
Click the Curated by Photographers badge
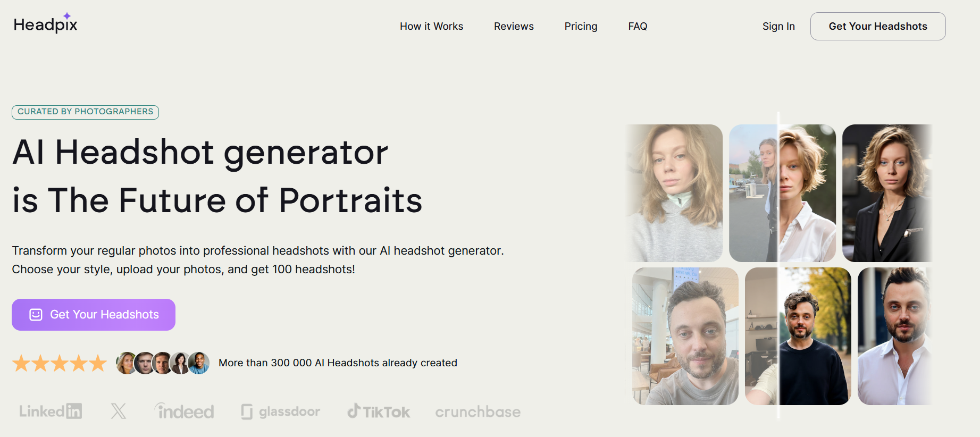pyautogui.click(x=85, y=112)
